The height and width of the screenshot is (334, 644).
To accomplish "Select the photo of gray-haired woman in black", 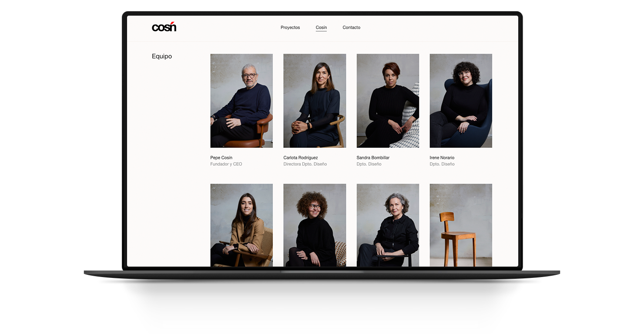I will (388, 225).
